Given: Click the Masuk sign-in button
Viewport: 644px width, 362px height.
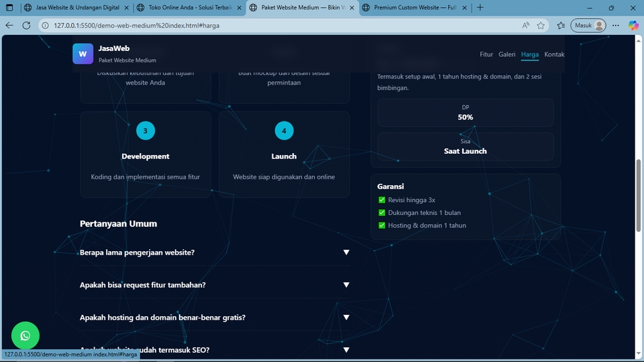Looking at the screenshot, I should pyautogui.click(x=588, y=26).
